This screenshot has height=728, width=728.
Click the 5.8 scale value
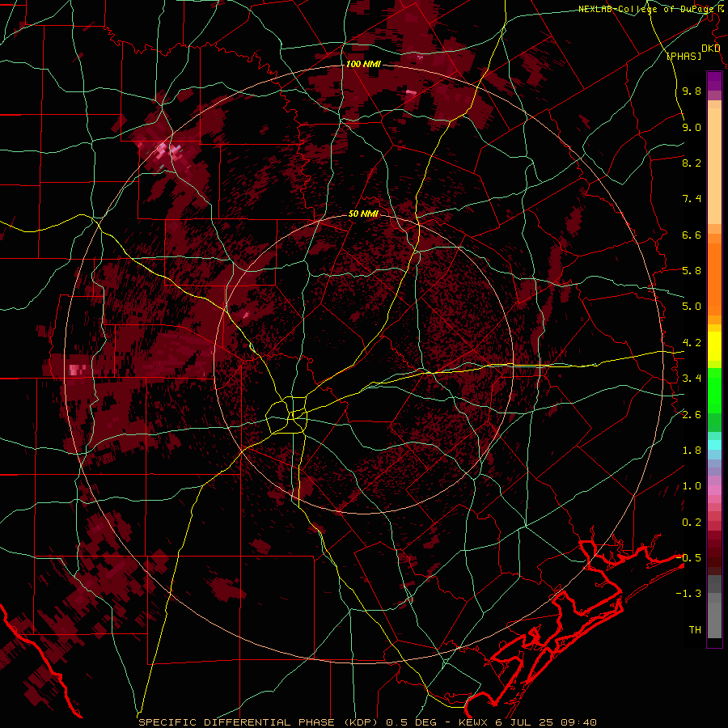pos(692,271)
